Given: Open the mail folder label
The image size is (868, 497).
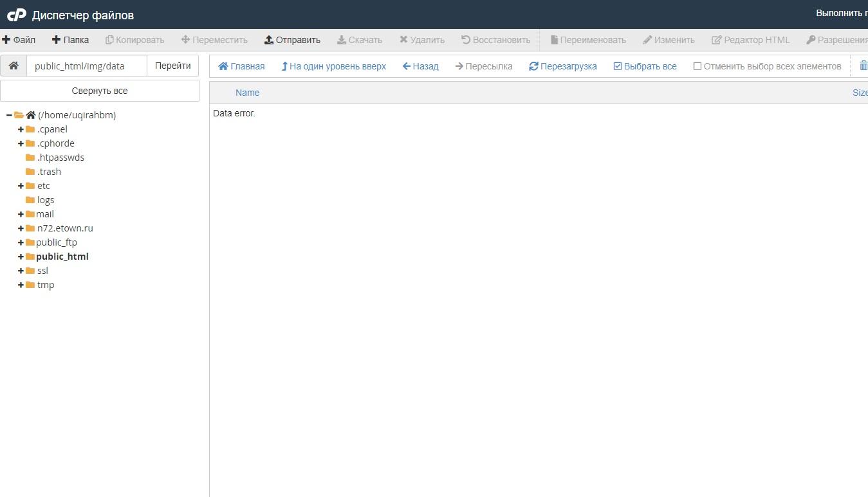Looking at the screenshot, I should [45, 214].
